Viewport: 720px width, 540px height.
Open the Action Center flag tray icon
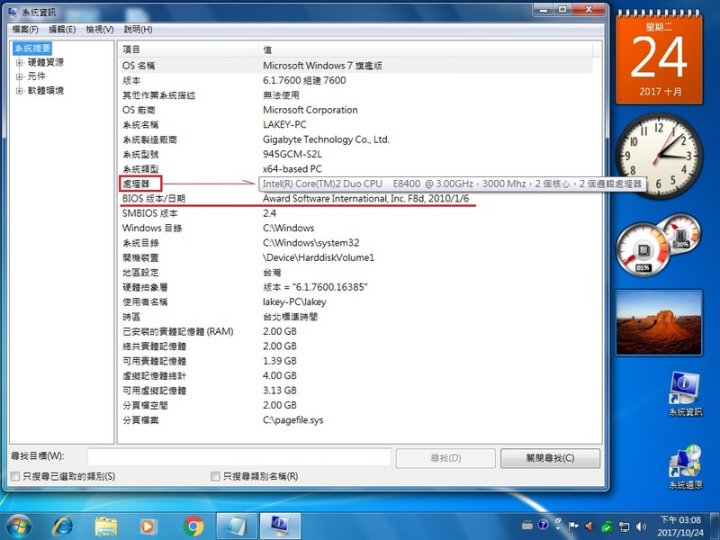click(574, 526)
